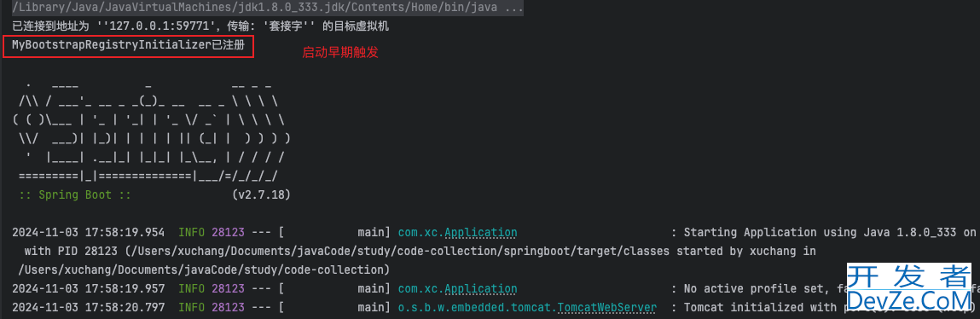This screenshot has width=980, height=319.
Task: Click the second com.xc.Application logger link
Action: coord(457,289)
